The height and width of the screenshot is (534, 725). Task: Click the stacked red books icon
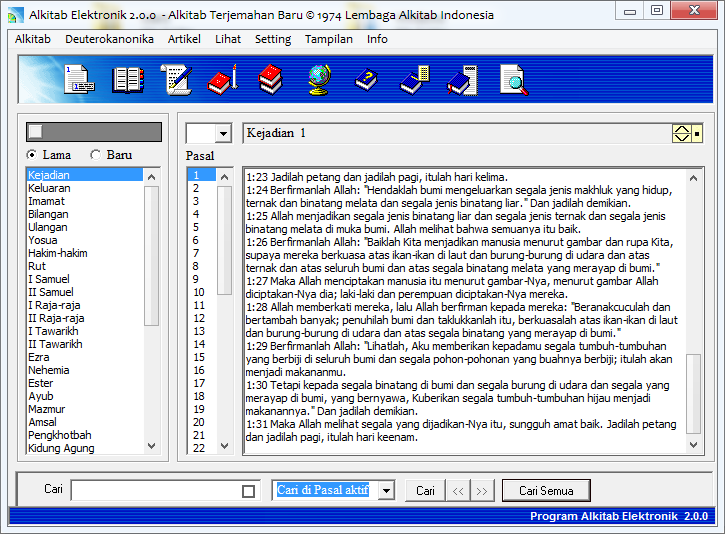[270, 80]
